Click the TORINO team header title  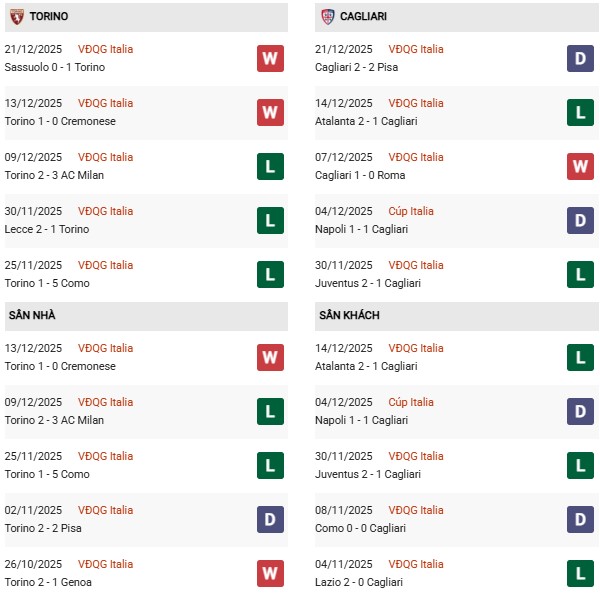48,17
